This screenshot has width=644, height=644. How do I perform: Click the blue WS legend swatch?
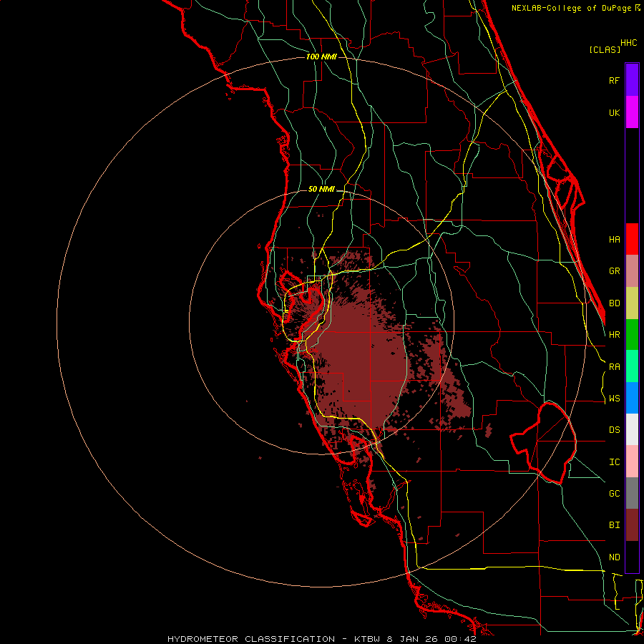click(x=632, y=398)
